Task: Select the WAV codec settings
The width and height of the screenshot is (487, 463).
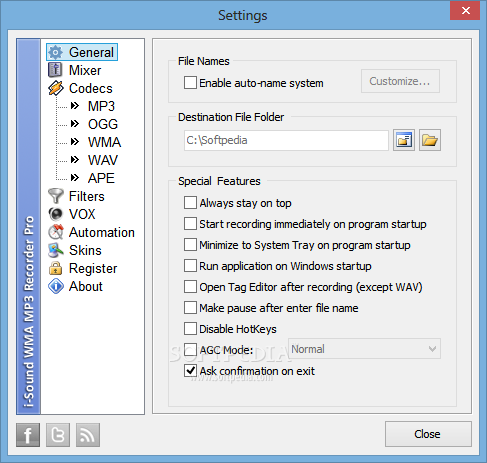Action: [103, 160]
